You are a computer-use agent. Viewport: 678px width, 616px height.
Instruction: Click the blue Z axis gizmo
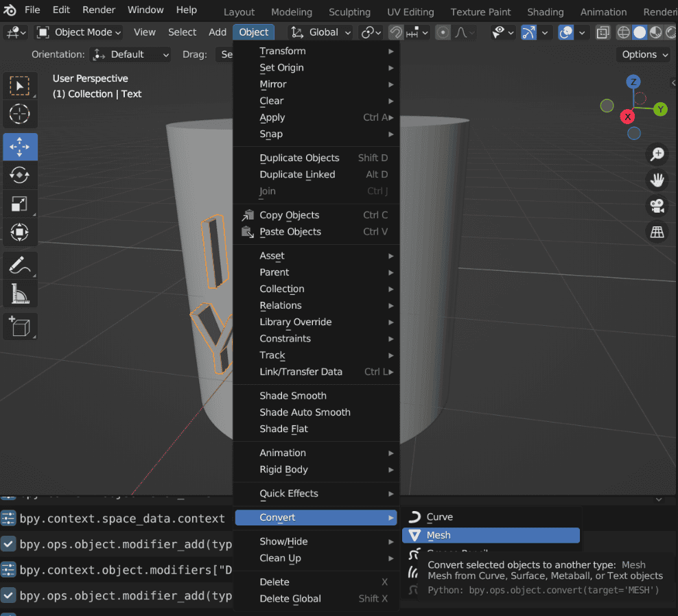[633, 82]
